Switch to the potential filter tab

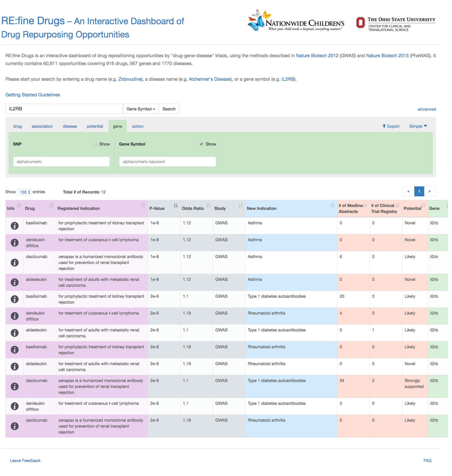(95, 126)
